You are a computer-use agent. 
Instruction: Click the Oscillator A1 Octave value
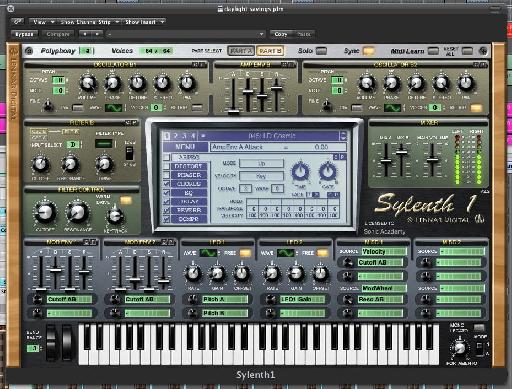pyautogui.click(x=60, y=80)
